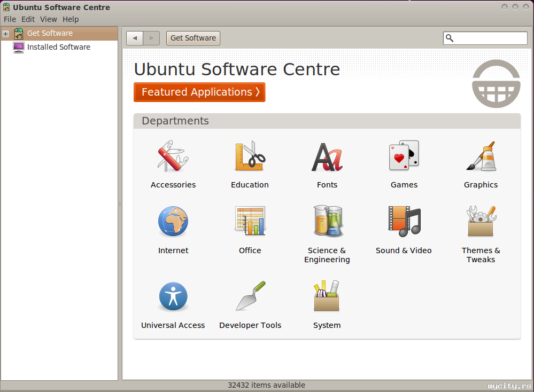Screen dimensions: 534x392
Task: Open the Edit menu
Action: [x=28, y=19]
